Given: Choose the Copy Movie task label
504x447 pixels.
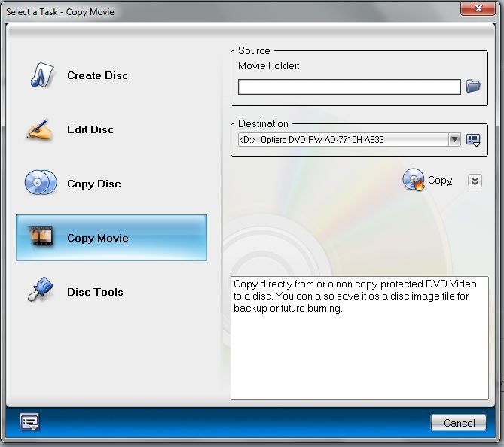Looking at the screenshot, I should pos(98,238).
